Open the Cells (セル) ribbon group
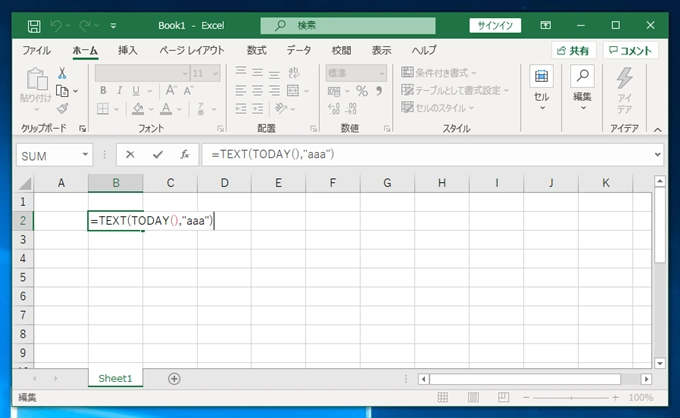This screenshot has height=418, width=680. click(541, 88)
